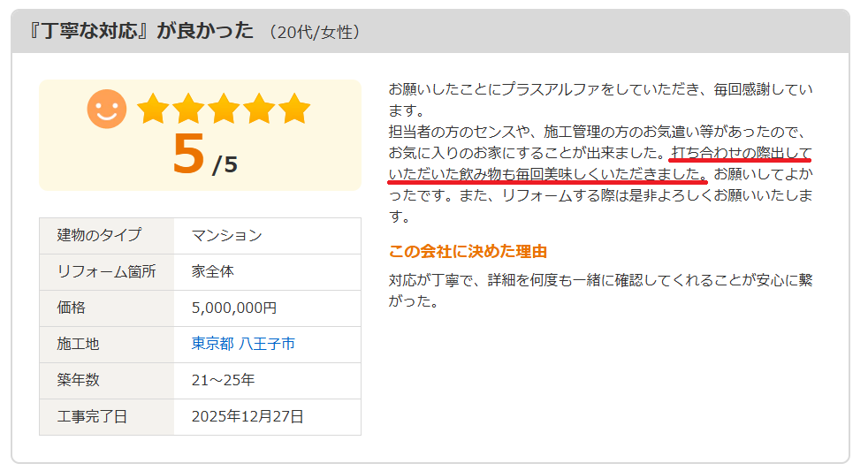This screenshot has width=868, height=471.
Task: Select the 建物のタイプ row label
Action: 99,235
